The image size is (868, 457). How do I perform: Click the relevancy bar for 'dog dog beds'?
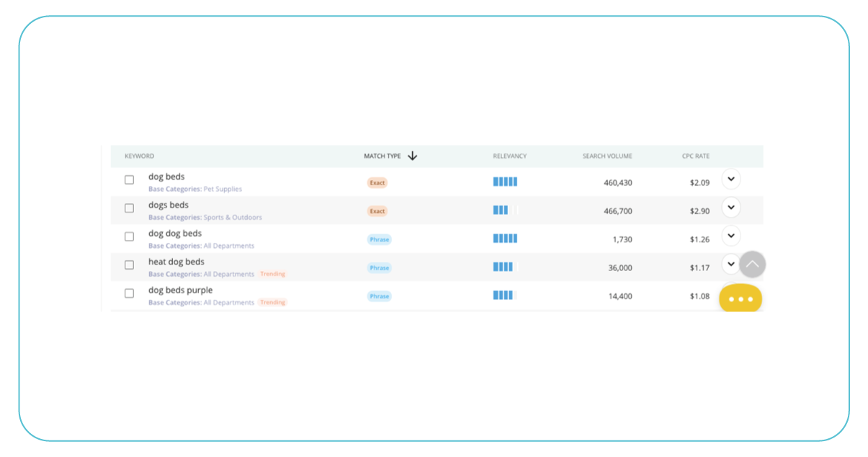point(505,239)
